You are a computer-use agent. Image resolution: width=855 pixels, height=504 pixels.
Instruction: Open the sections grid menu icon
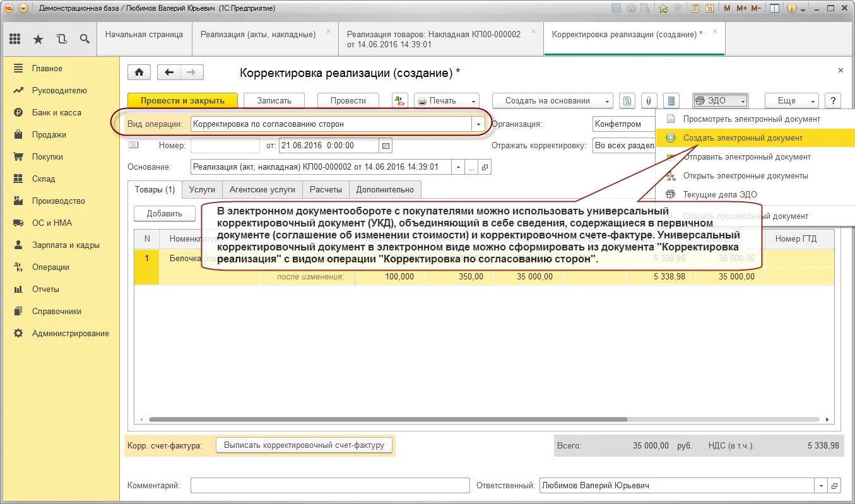pos(15,38)
